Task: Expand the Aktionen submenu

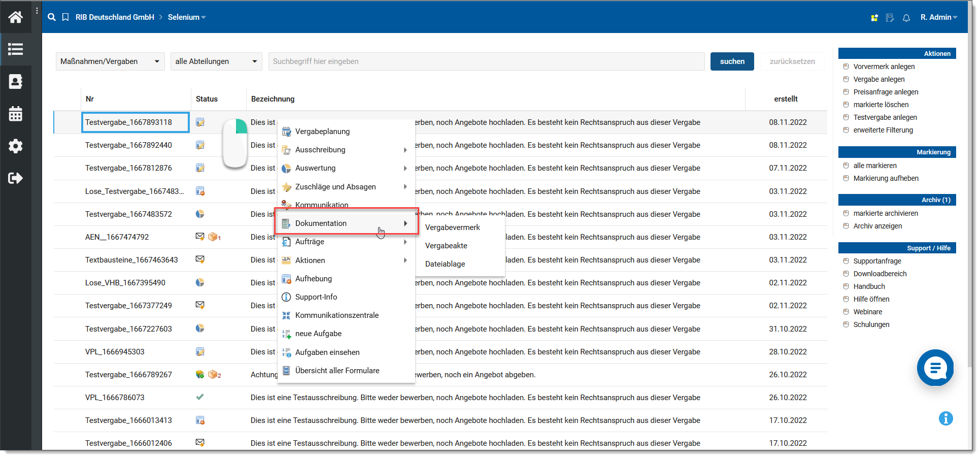Action: point(405,260)
